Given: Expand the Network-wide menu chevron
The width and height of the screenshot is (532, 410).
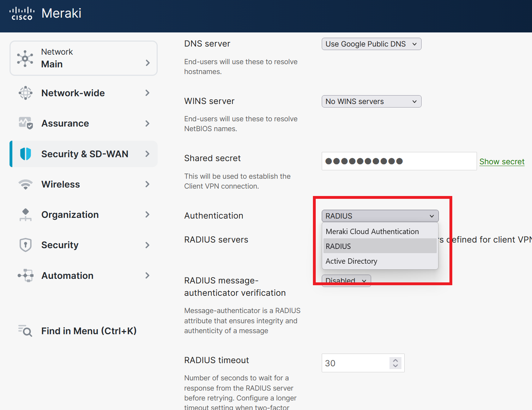Looking at the screenshot, I should pyautogui.click(x=147, y=93).
